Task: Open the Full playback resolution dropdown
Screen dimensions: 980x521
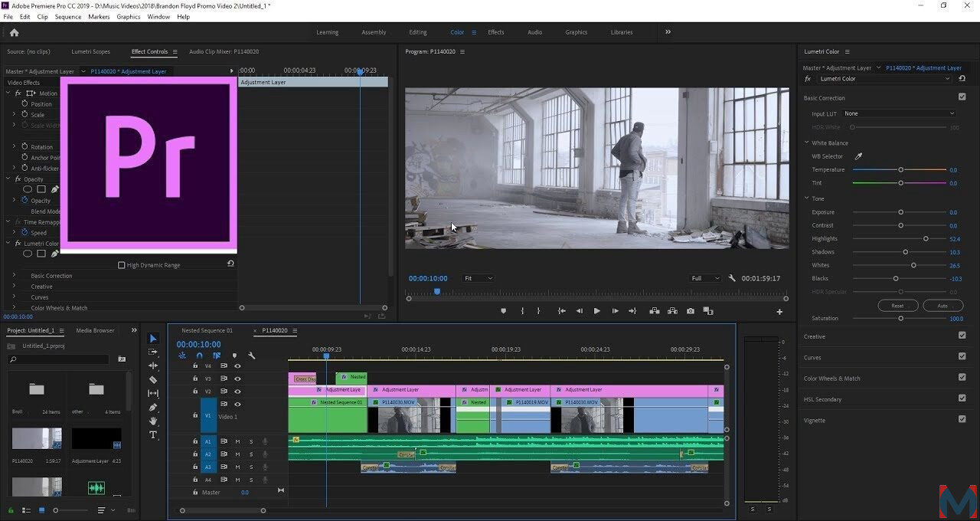Action: point(705,278)
